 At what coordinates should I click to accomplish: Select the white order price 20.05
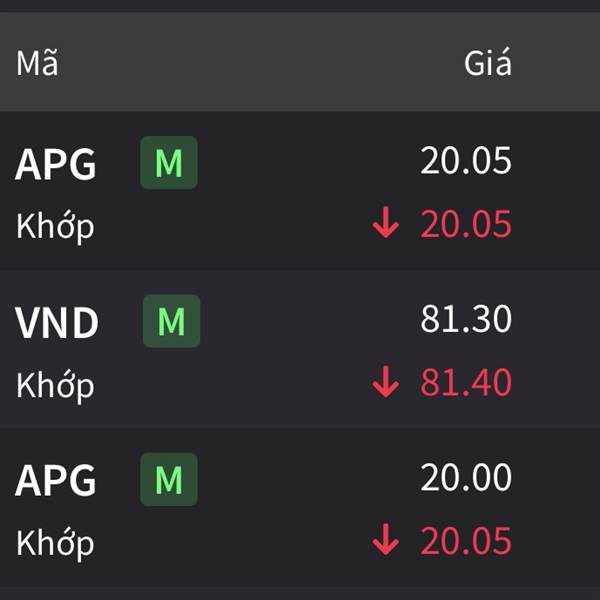pyautogui.click(x=466, y=160)
